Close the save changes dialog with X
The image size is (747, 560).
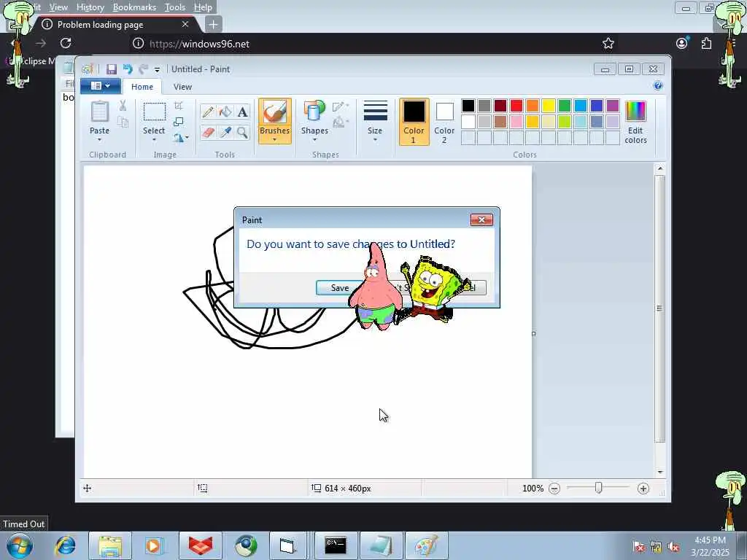[481, 219]
